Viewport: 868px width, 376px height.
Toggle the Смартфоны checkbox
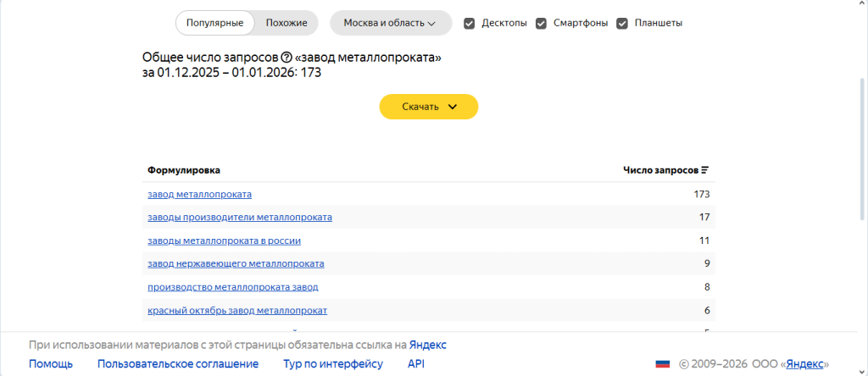click(x=541, y=23)
